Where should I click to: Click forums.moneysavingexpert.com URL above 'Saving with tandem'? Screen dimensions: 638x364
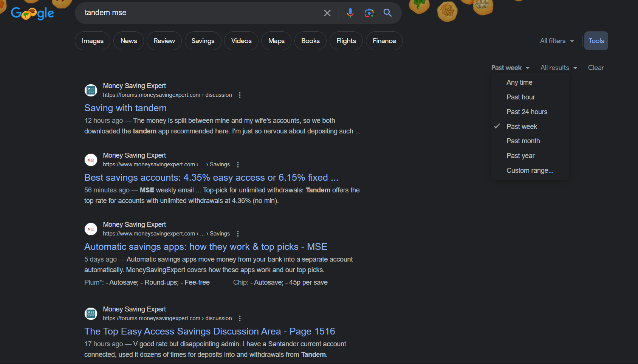[x=167, y=95]
